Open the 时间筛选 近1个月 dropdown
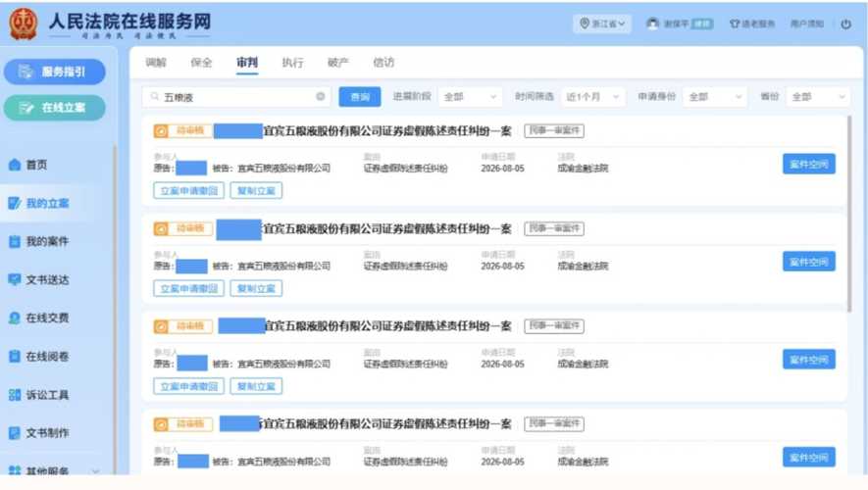This screenshot has height=490, width=868. click(x=592, y=97)
